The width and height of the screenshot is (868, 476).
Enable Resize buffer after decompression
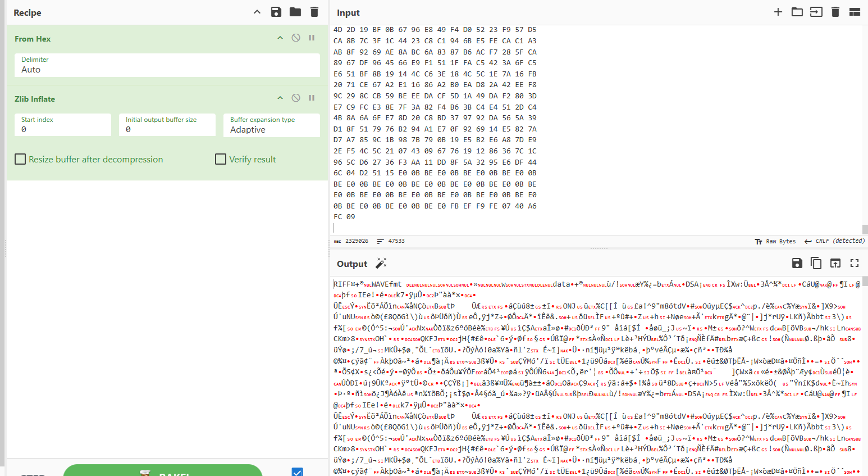(20, 160)
